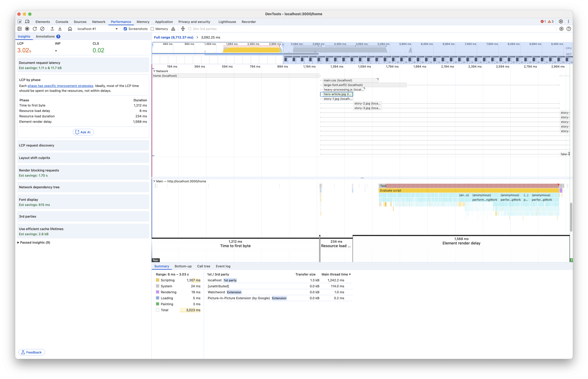Screen dimensions: 588x379
Task: Click the Ask AI button
Action: point(83,132)
